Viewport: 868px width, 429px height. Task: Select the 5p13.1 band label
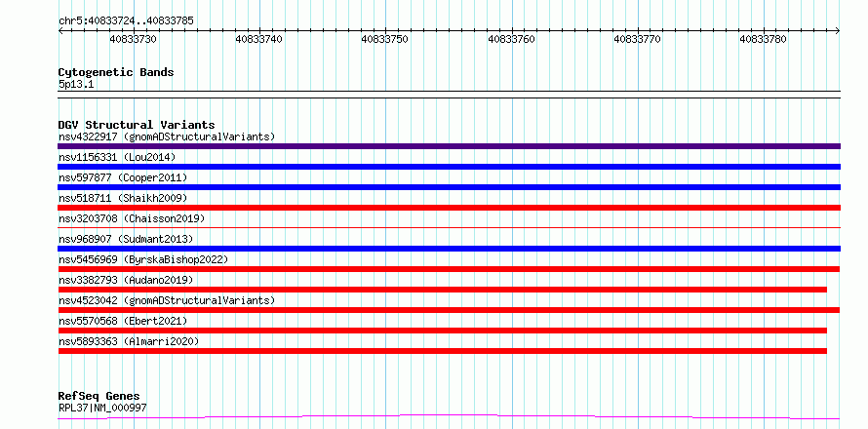76,84
